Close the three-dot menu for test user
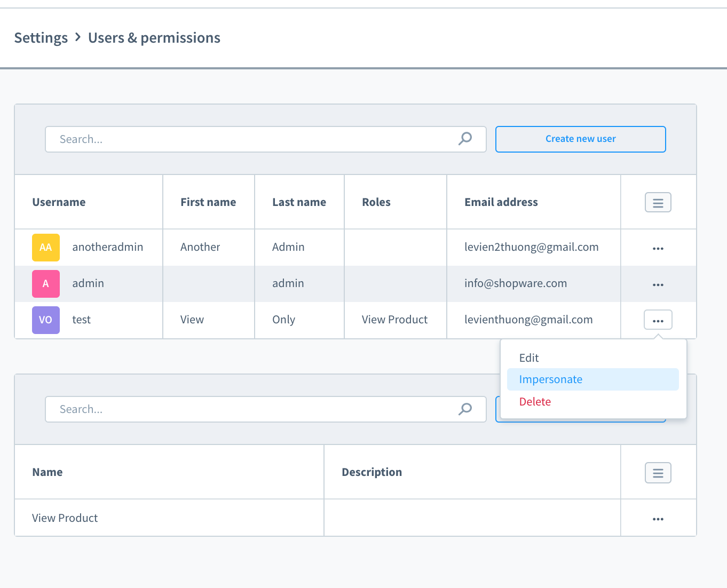The height and width of the screenshot is (588, 727). (x=658, y=321)
